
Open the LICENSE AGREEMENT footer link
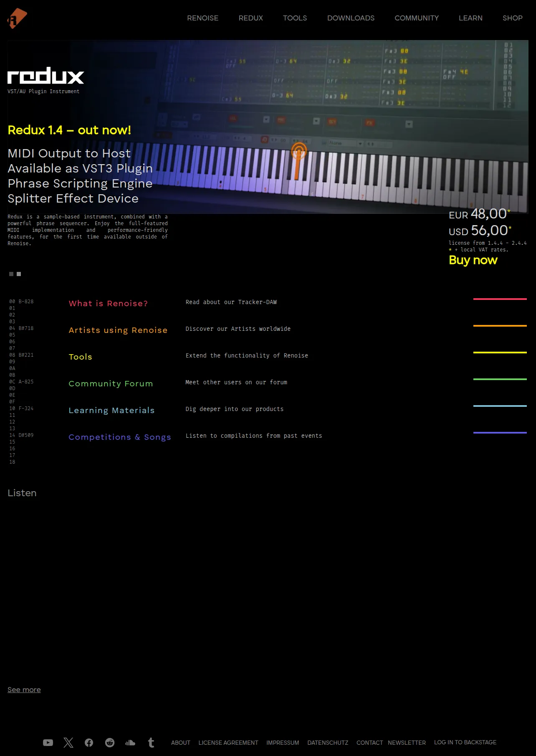[228, 743]
